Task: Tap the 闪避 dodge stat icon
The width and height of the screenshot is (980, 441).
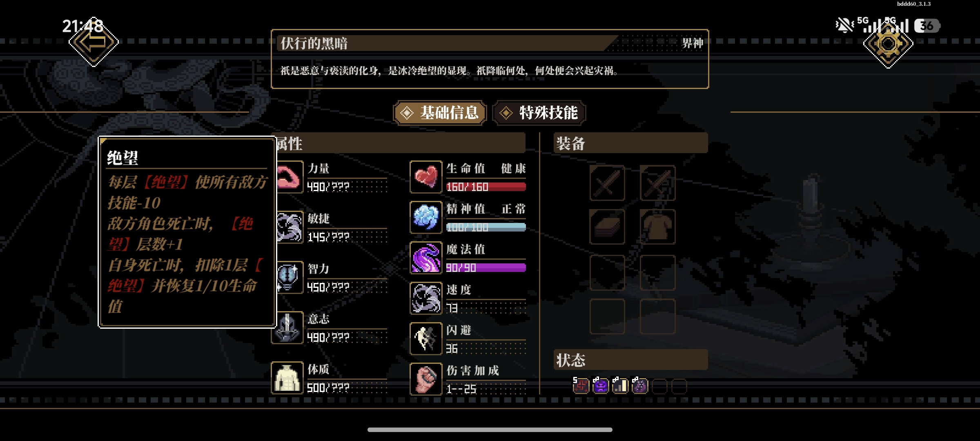Action: (x=426, y=339)
